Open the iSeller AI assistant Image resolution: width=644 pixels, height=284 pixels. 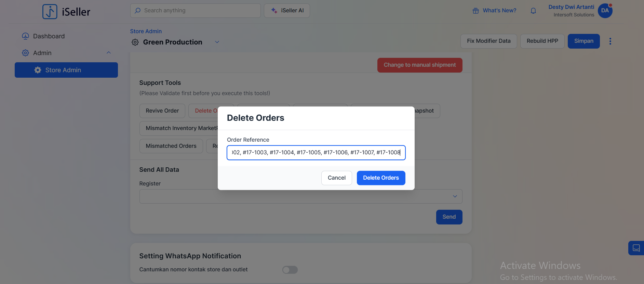[x=287, y=11]
